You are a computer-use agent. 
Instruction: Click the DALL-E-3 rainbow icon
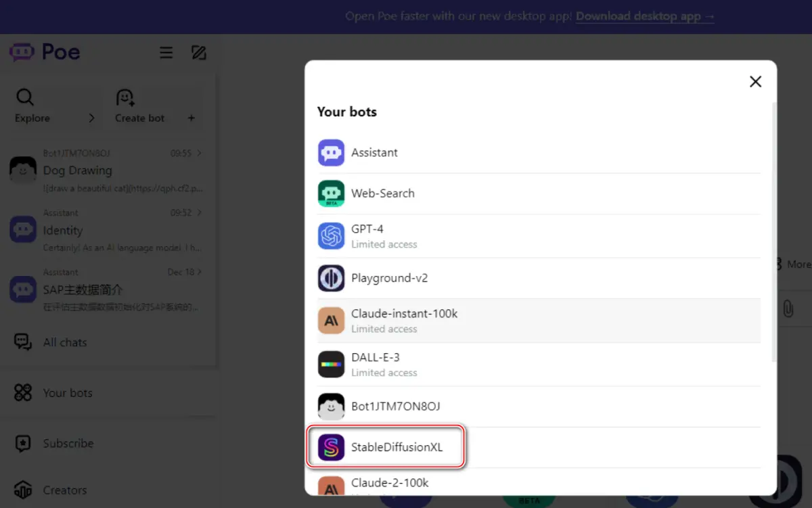click(332, 365)
